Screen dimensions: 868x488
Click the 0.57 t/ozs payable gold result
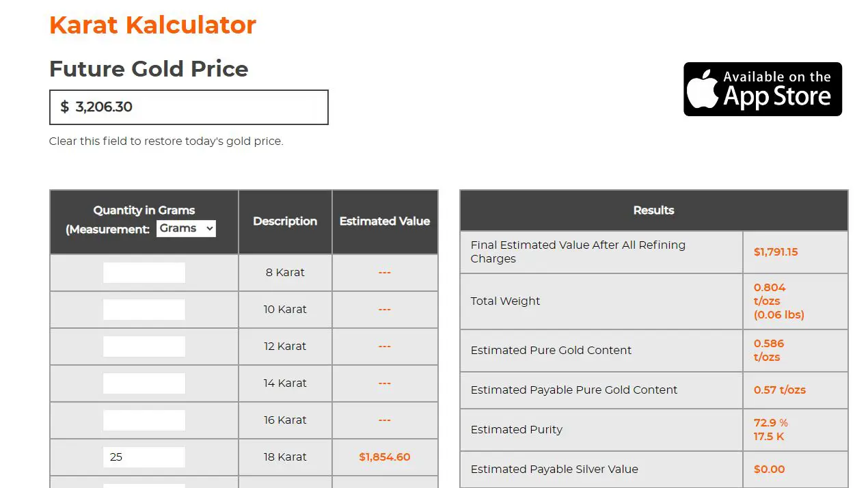779,390
